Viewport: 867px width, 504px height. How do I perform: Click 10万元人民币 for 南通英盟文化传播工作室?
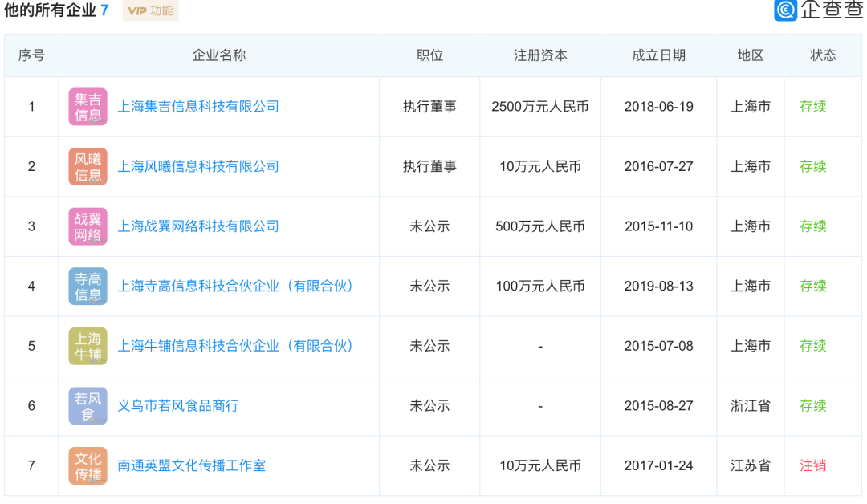click(x=540, y=465)
